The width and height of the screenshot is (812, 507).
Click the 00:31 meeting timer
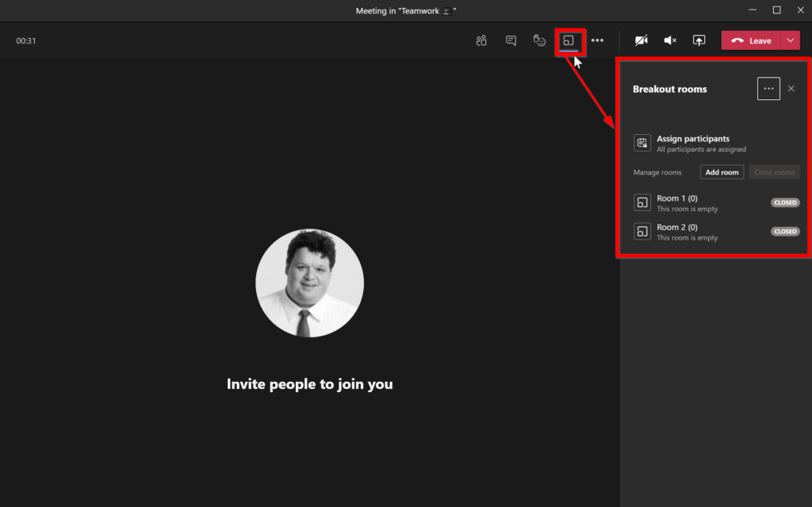click(26, 40)
